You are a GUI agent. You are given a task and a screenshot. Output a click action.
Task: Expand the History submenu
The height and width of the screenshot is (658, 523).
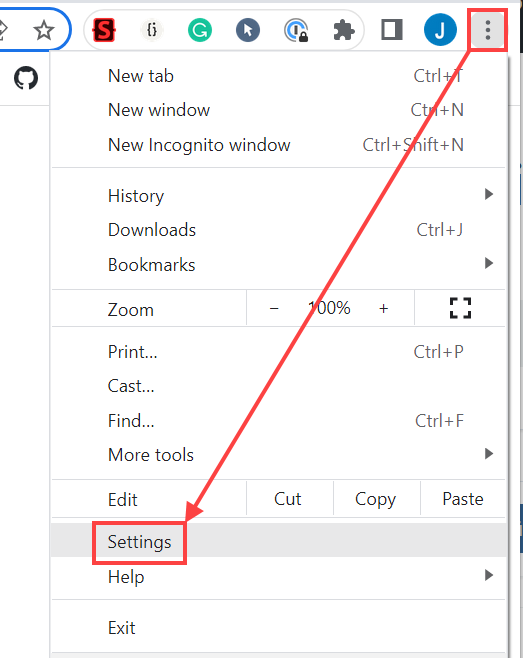279,196
